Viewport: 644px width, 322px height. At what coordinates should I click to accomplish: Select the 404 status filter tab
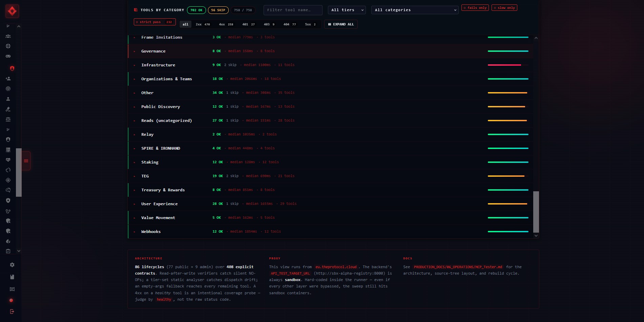pyautogui.click(x=290, y=24)
